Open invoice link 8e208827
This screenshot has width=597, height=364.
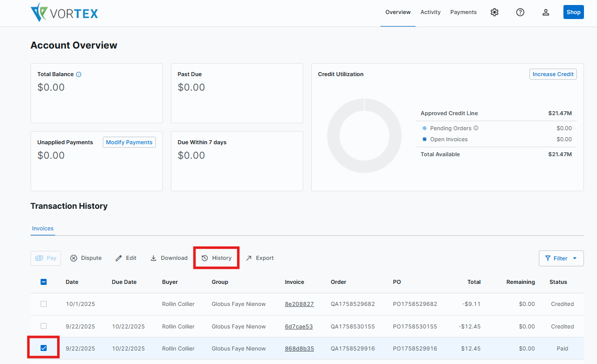point(299,304)
